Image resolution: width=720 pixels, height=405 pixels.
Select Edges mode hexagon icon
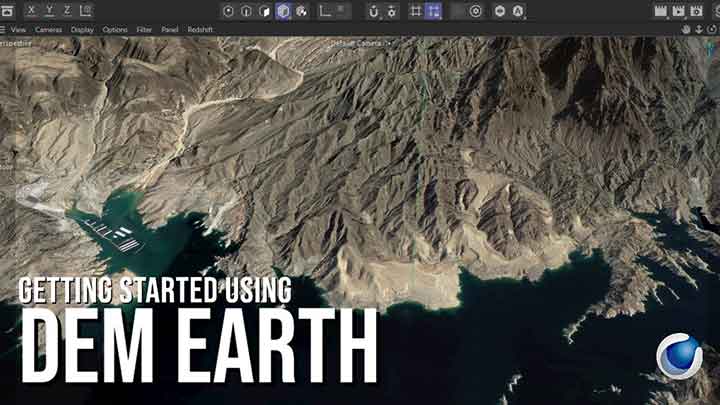[246, 11]
